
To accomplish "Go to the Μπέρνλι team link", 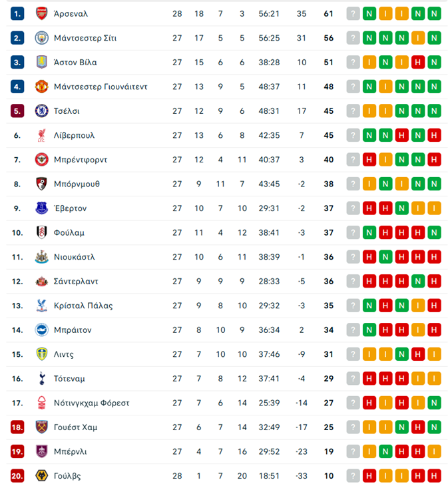I will point(71,451).
